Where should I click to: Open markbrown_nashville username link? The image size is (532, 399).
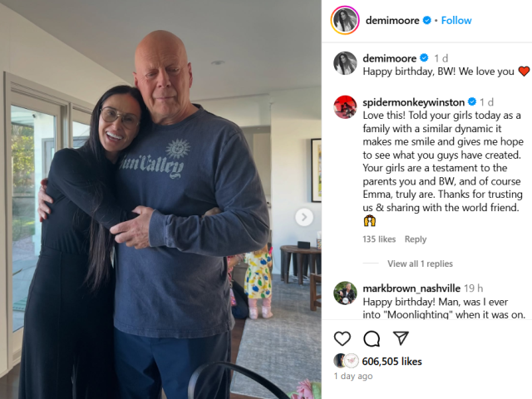pyautogui.click(x=411, y=288)
